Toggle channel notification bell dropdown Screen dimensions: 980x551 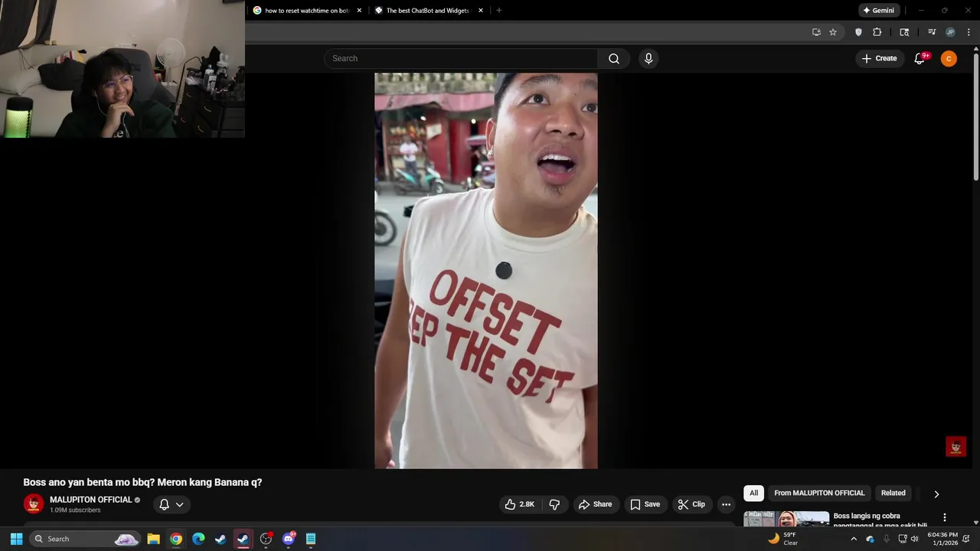point(171,504)
